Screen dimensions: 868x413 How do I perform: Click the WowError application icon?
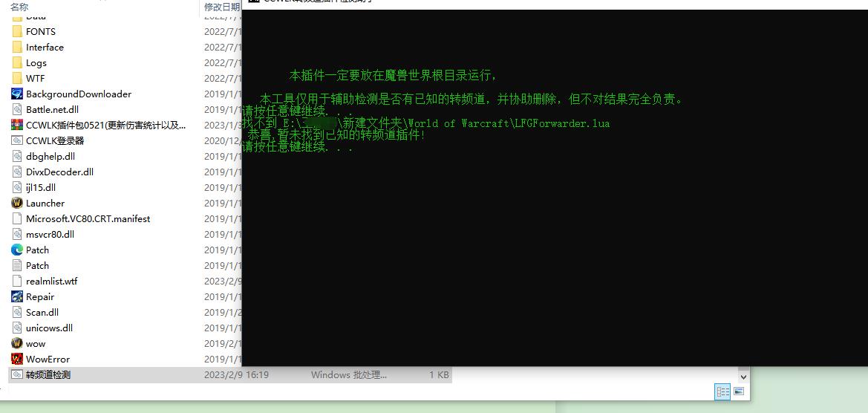(17, 360)
